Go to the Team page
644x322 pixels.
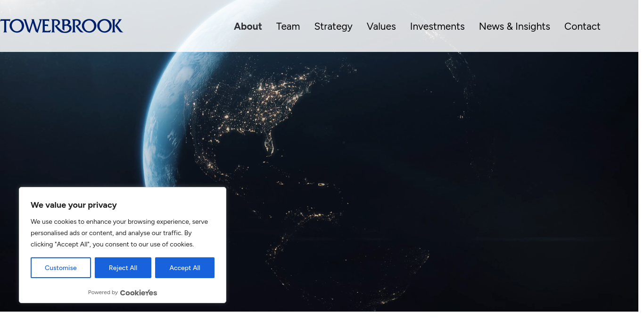(288, 26)
